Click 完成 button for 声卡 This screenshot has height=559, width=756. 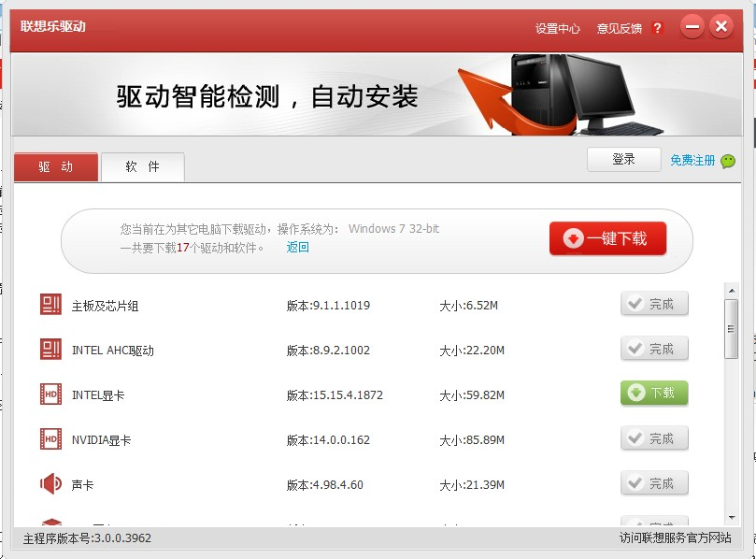(654, 483)
